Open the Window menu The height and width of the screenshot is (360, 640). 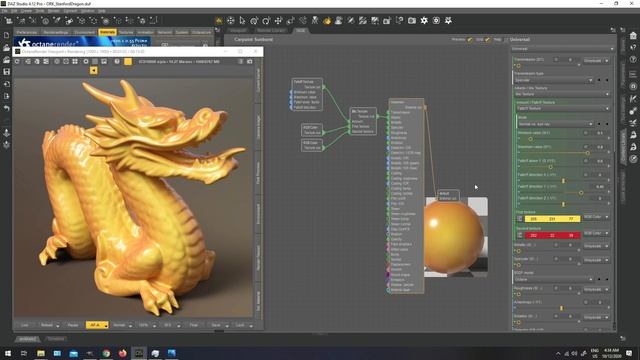(87, 11)
